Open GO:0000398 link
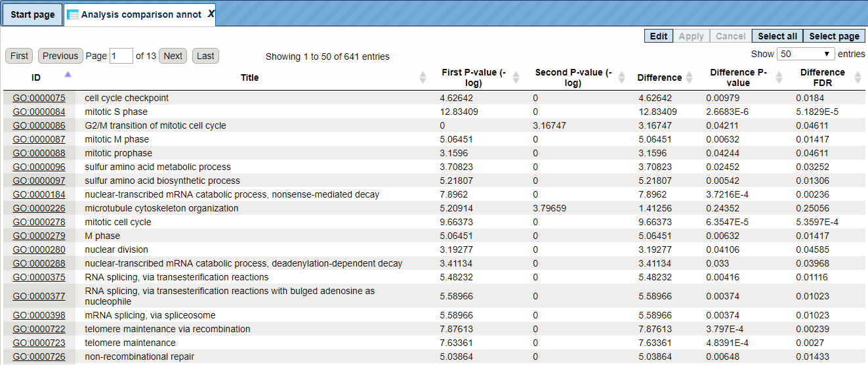This screenshot has height=365, width=868. click(39, 315)
